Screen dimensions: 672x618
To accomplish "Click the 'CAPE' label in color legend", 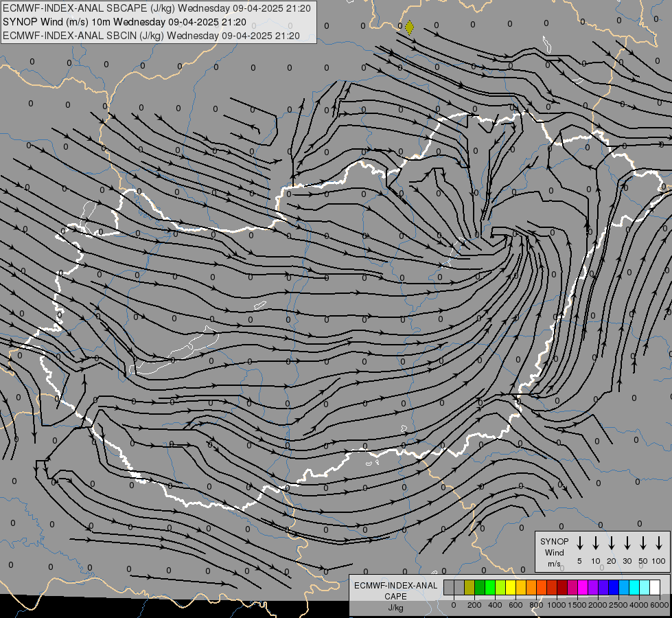I will pyautogui.click(x=395, y=597).
